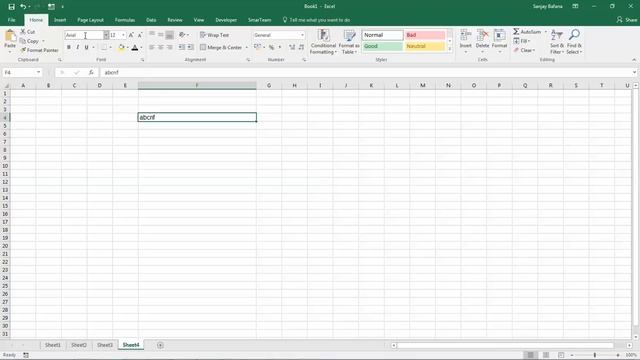The width and height of the screenshot is (640, 360).
Task: Increase decimal places
Action: tap(292, 47)
